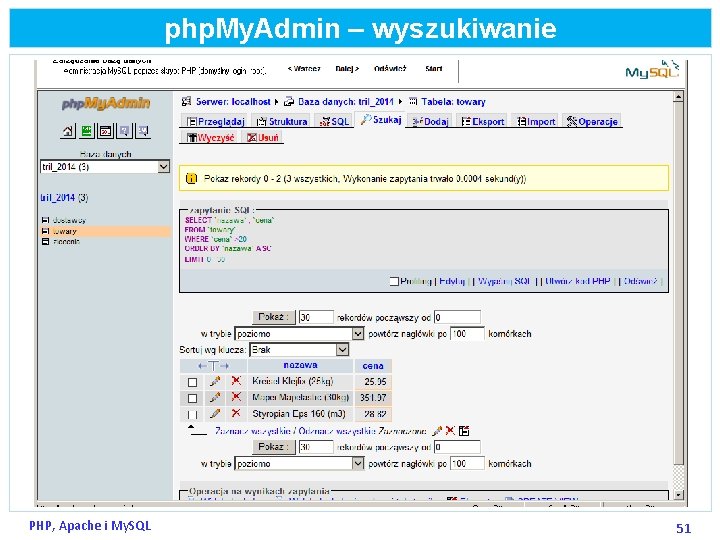Click the scrollbar down arrow on right

coord(678,495)
